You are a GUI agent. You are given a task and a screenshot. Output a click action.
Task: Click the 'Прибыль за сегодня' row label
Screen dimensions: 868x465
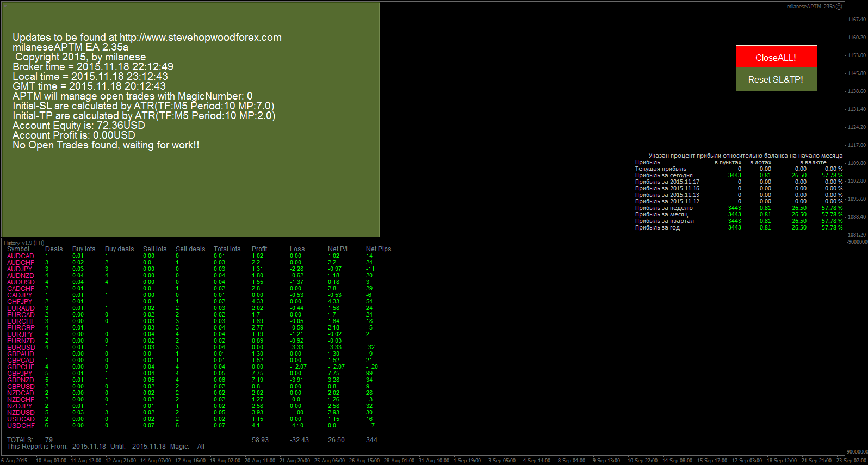tap(664, 175)
